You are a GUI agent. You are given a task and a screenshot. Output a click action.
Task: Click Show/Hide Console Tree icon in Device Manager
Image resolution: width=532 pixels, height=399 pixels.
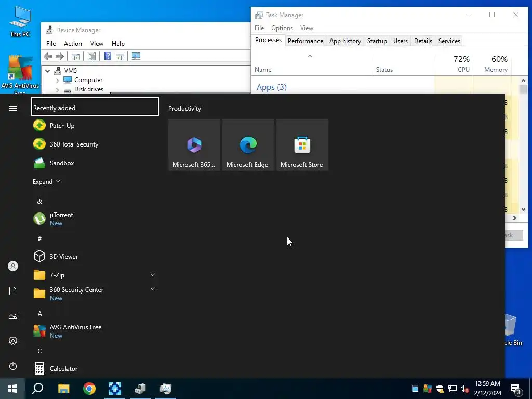click(x=76, y=56)
